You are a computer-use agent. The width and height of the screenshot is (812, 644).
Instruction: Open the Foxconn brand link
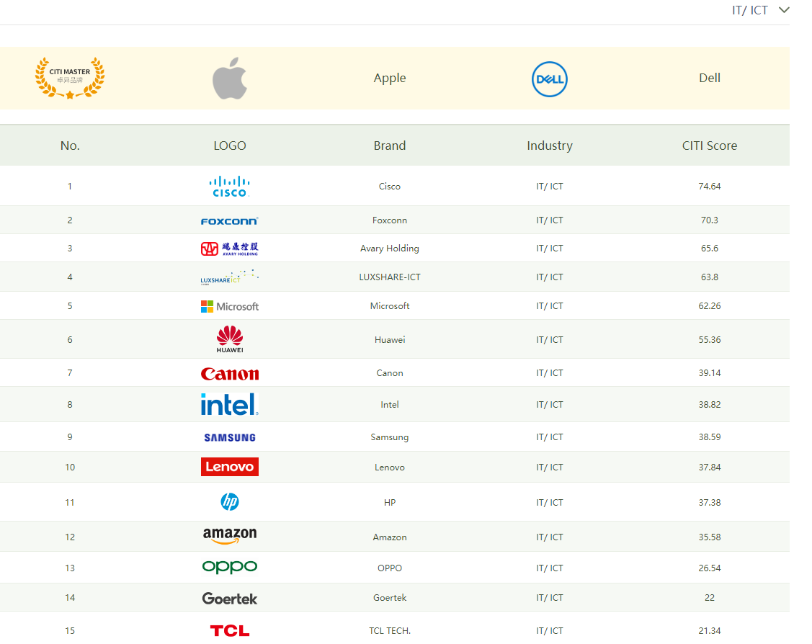(x=390, y=220)
